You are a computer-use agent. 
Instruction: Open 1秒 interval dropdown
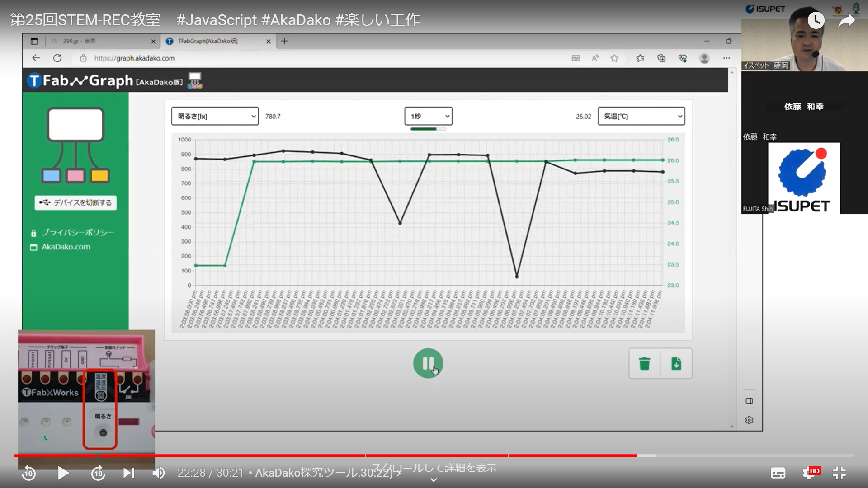pyautogui.click(x=428, y=116)
